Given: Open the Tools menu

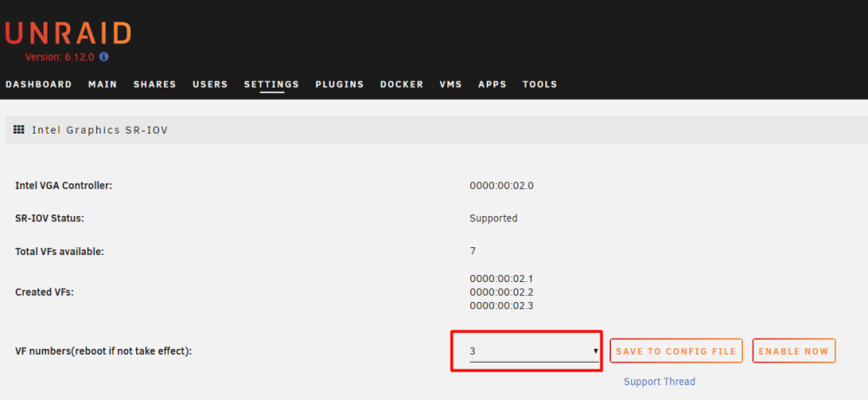Looking at the screenshot, I should coord(540,85).
